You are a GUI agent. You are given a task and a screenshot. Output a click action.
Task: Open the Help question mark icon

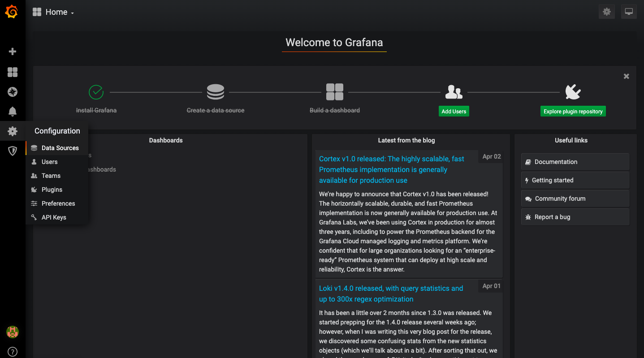13,352
